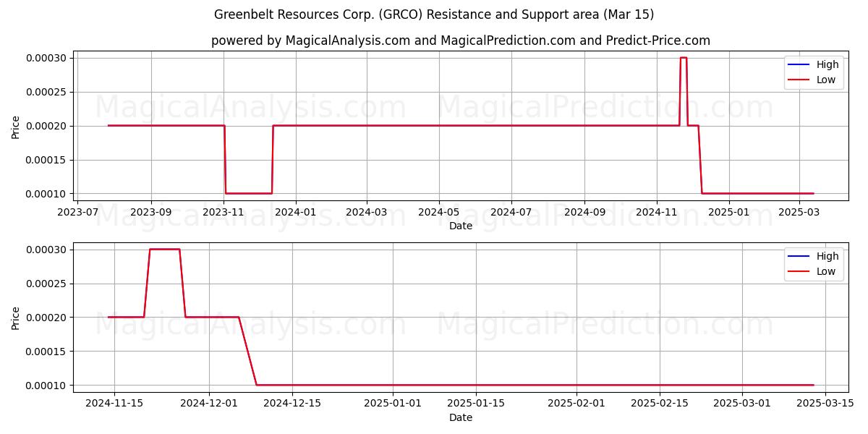Click the bottom chart 'Date' axis label

coord(461,417)
